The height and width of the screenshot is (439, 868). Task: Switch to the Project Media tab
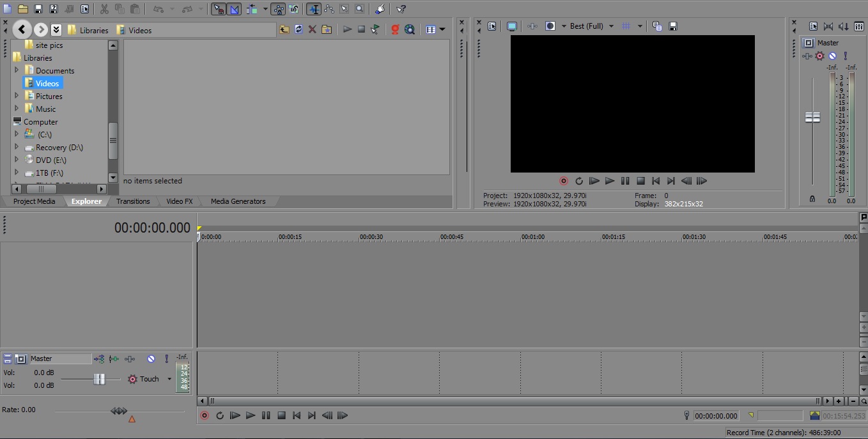coord(33,201)
